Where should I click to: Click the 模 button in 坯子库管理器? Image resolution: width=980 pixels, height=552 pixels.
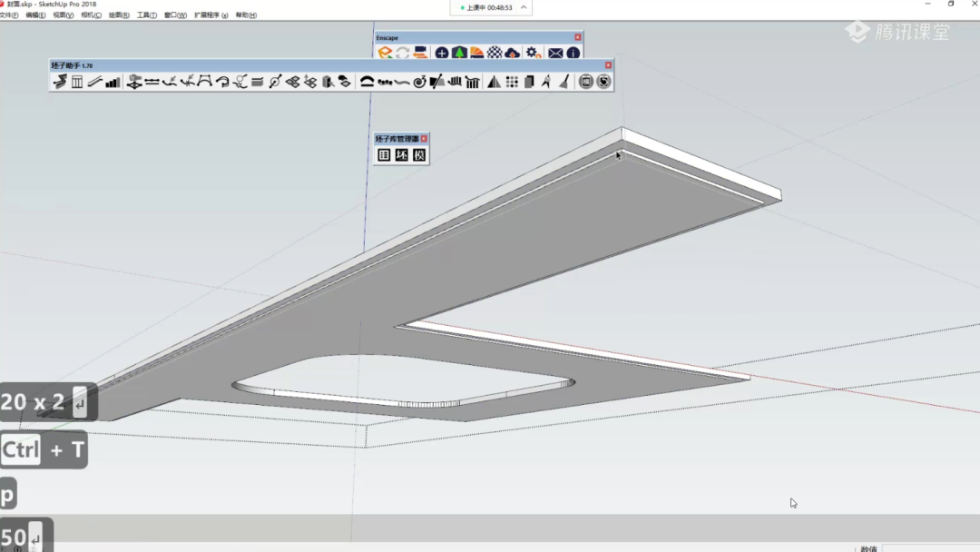click(418, 155)
